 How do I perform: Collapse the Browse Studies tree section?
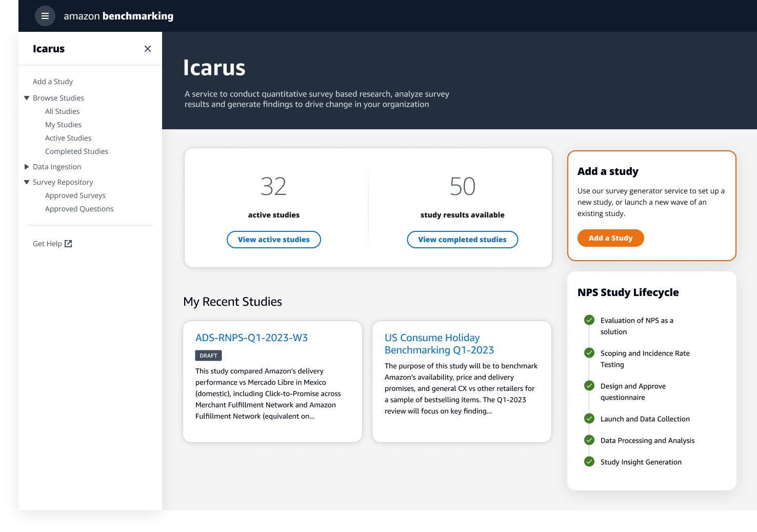point(27,98)
